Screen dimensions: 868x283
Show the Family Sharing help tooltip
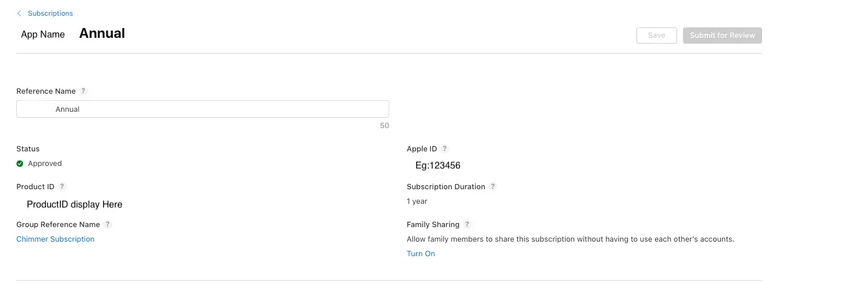coord(467,225)
